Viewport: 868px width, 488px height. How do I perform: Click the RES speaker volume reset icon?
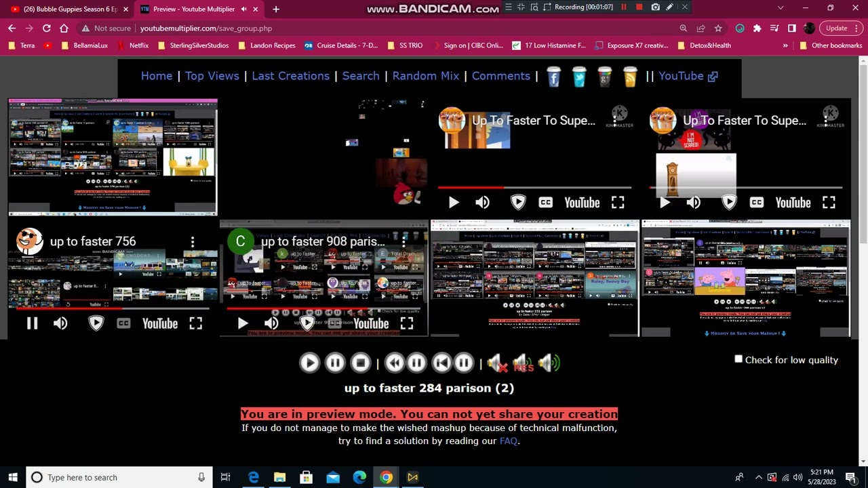[523, 363]
